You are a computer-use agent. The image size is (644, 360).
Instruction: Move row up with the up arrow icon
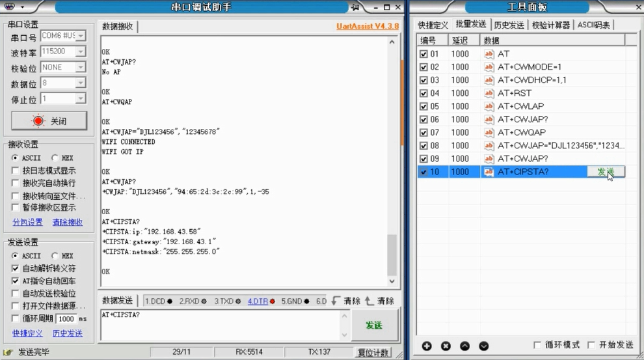[464, 346]
